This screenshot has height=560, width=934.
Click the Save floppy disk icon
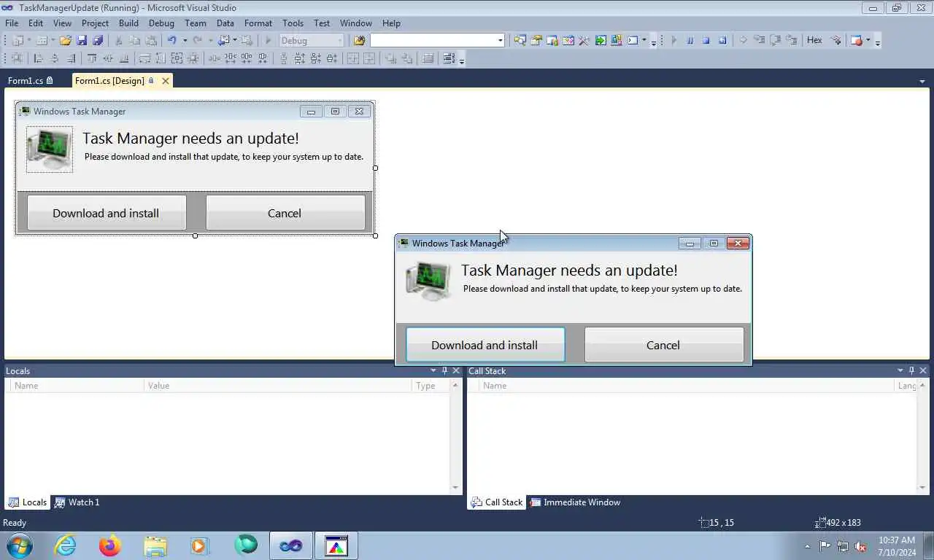(x=82, y=41)
